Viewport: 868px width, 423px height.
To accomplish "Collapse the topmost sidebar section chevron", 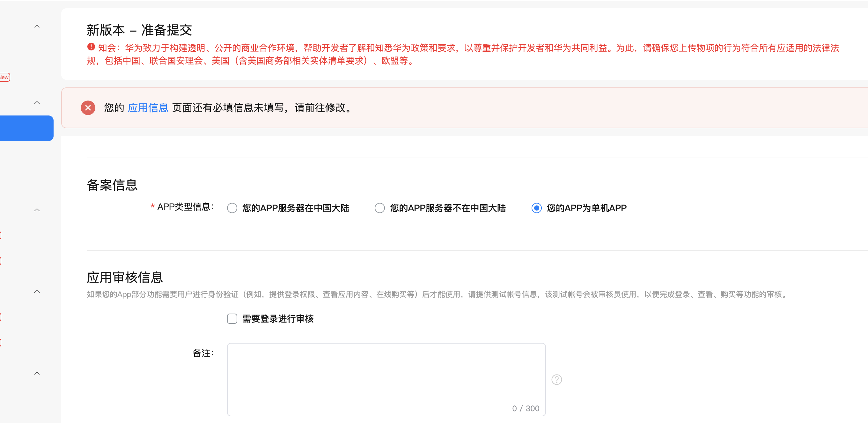I will point(37,26).
